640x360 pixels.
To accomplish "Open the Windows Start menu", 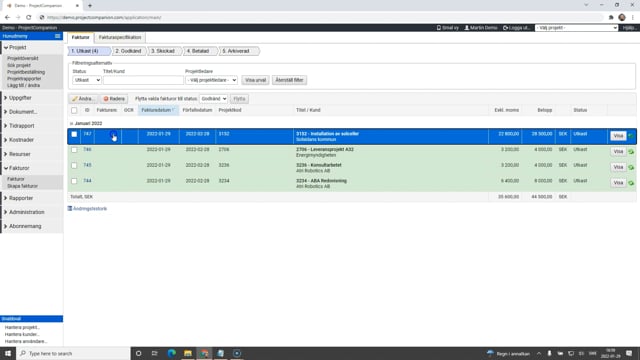I will (8, 353).
